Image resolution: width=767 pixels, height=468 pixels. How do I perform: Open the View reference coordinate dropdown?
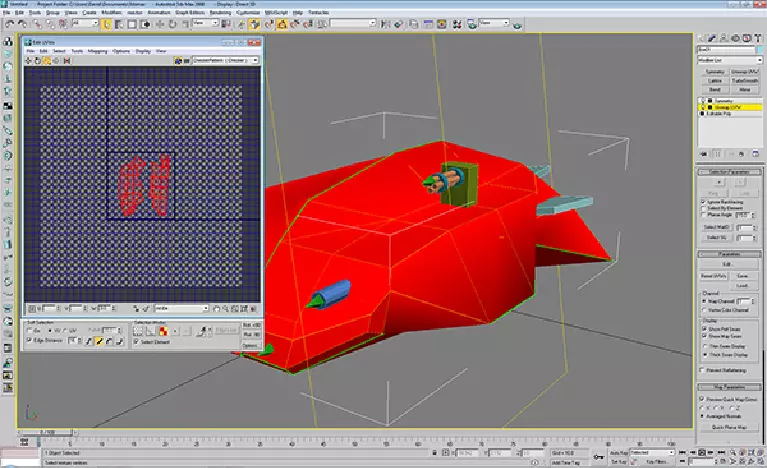[205, 23]
